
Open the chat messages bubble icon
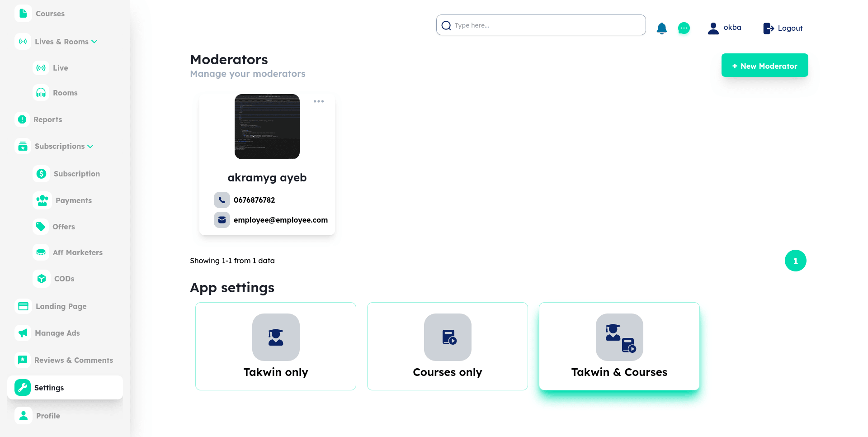pyautogui.click(x=684, y=28)
